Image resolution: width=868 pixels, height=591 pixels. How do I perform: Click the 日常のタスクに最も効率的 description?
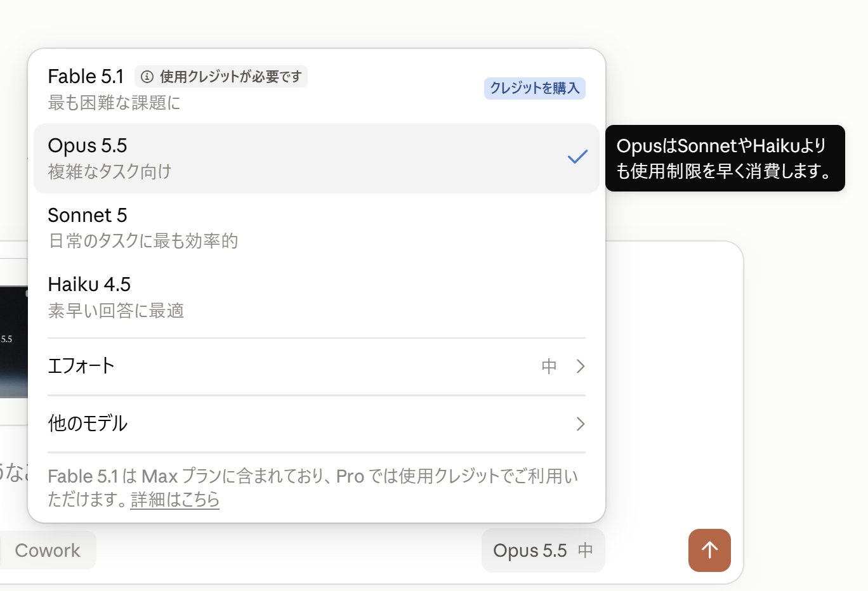(x=143, y=241)
